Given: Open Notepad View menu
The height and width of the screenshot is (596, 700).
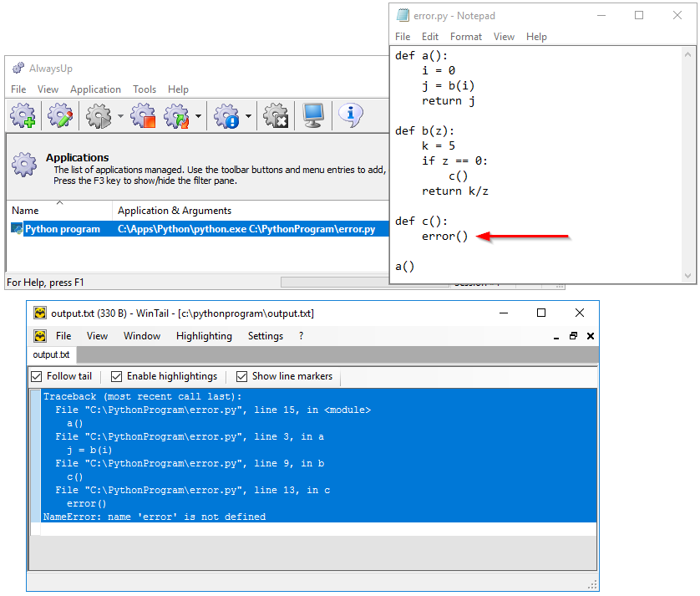Looking at the screenshot, I should pos(504,37).
